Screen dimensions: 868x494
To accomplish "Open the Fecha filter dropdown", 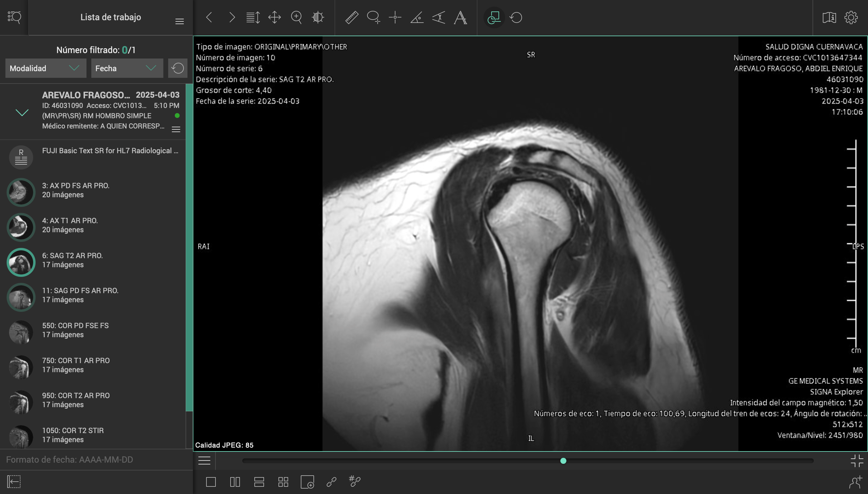I will pos(127,68).
